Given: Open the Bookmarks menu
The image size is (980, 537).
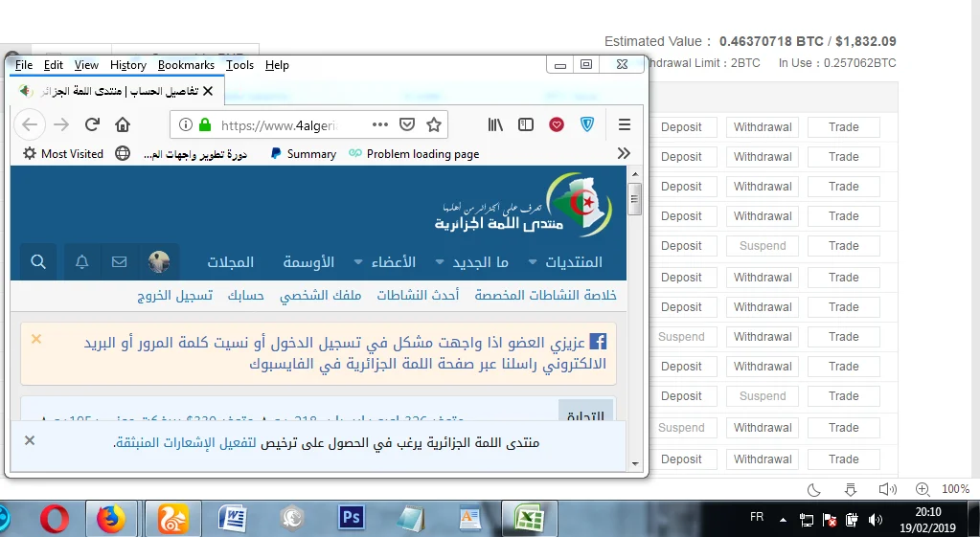Looking at the screenshot, I should pyautogui.click(x=186, y=65).
